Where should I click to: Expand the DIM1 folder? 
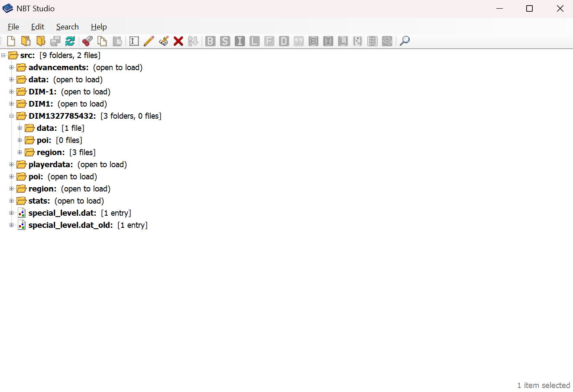tap(12, 104)
